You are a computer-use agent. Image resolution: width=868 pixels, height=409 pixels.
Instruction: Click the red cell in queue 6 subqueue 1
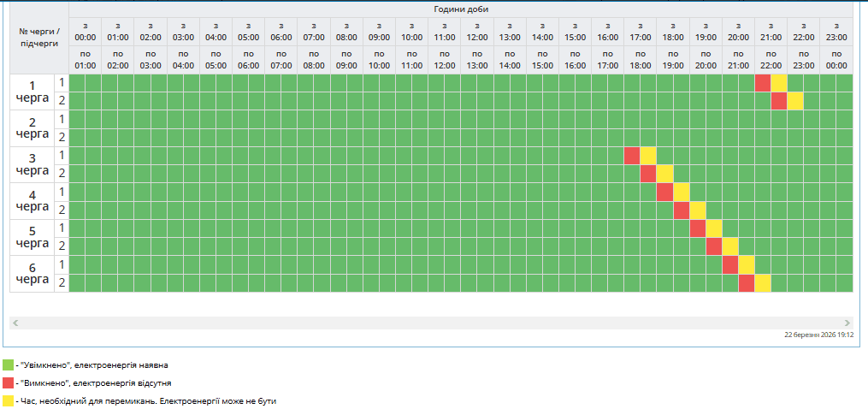pyautogui.click(x=730, y=264)
